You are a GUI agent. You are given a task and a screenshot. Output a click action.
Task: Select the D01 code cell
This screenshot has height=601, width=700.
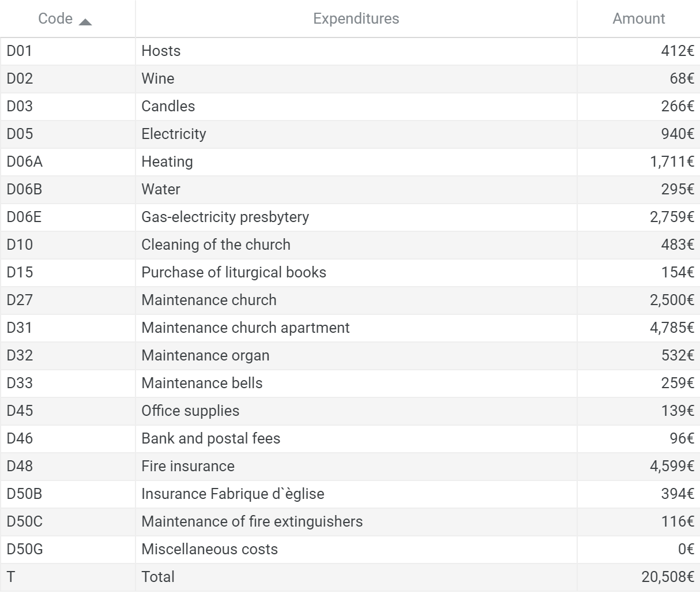tap(67, 51)
